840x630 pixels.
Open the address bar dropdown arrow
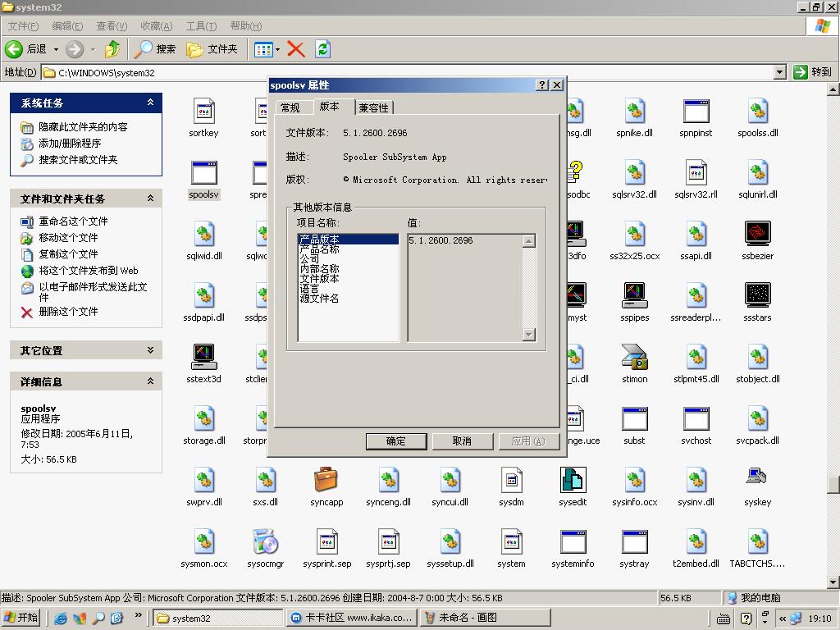click(779, 72)
